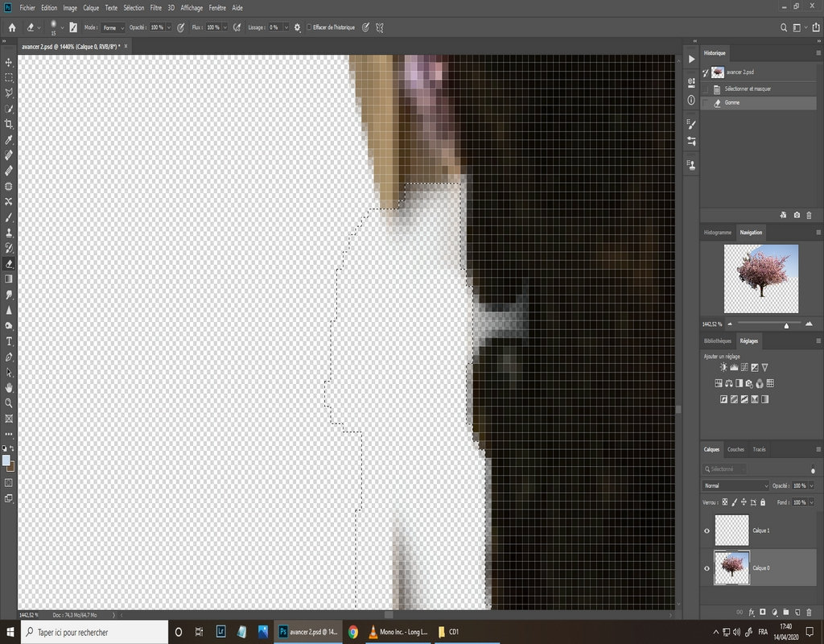Viewport: 824px width, 644px height.
Task: Switch to the Tracés tab
Action: pyautogui.click(x=760, y=449)
